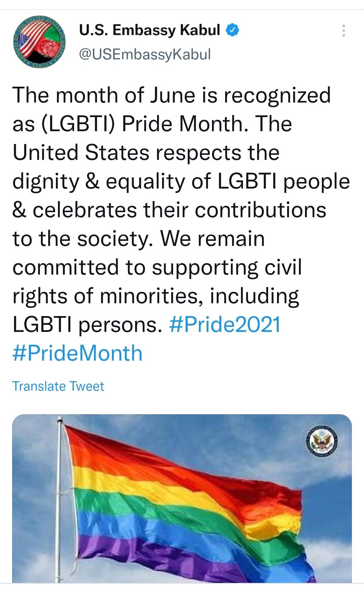Click the words 'Pride Month' in the tweet text
The height and width of the screenshot is (590, 364).
[x=182, y=124]
